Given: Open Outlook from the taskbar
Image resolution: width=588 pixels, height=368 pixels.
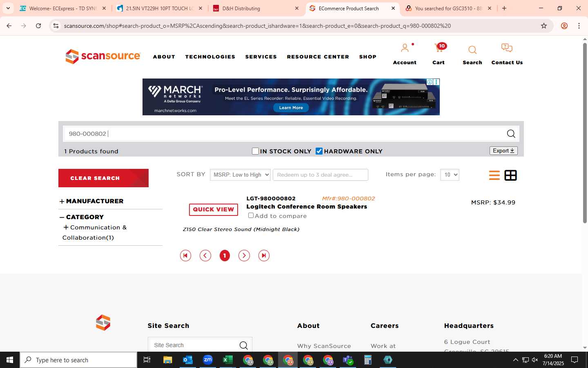Looking at the screenshot, I should [x=187, y=360].
